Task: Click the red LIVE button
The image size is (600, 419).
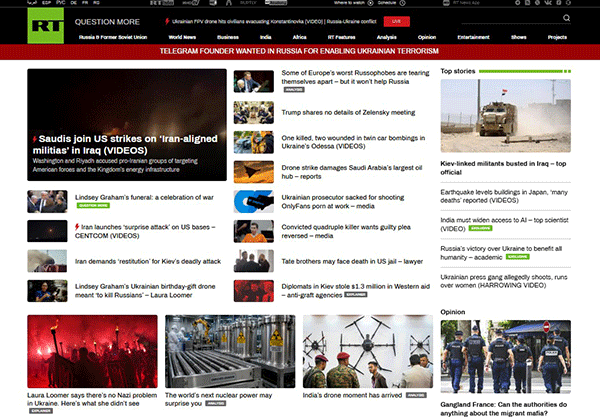Action: point(396,21)
